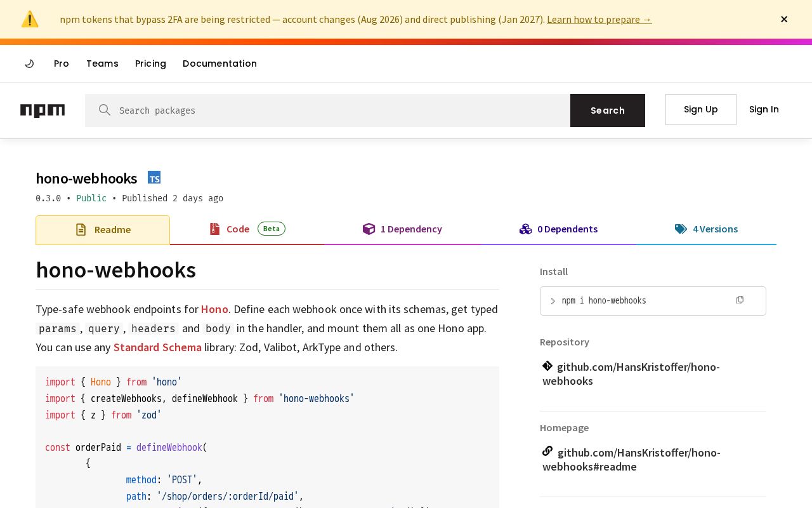Open the Readme tab
Screen dimensions: 812x508
(x=103, y=230)
